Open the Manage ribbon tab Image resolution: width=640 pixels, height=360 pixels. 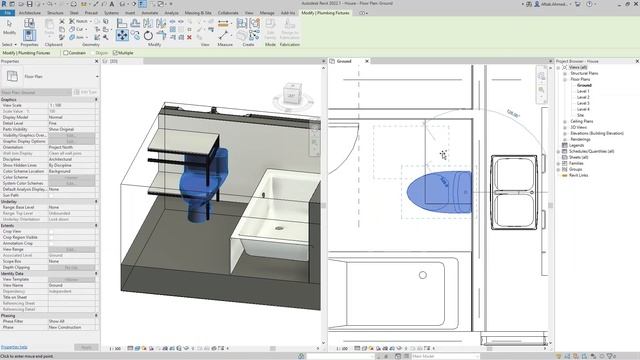coord(267,13)
